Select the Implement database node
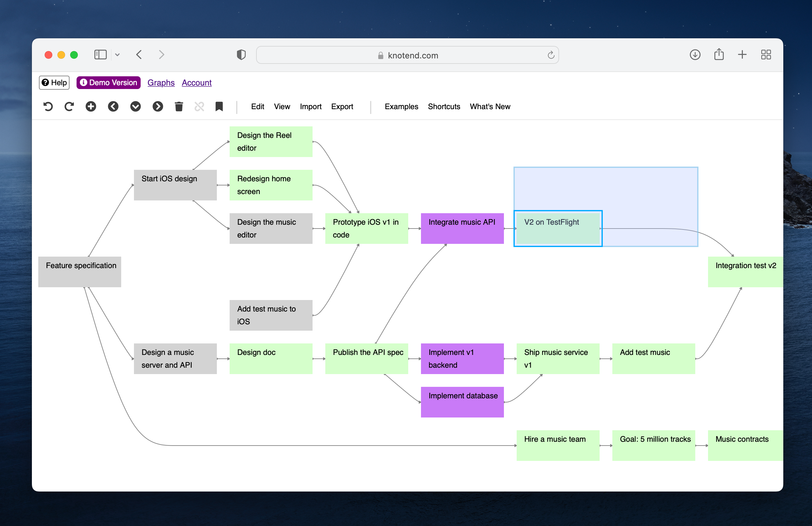 pos(462,402)
